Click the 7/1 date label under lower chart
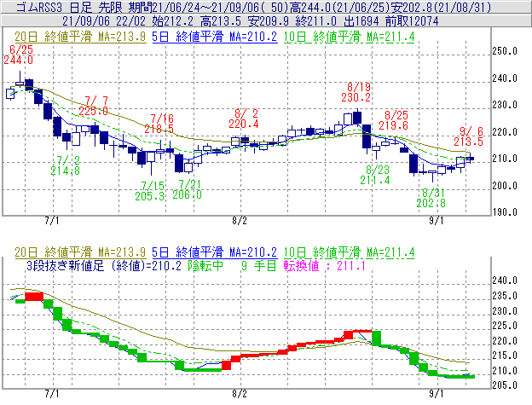The image size is (532, 405). click(x=52, y=393)
